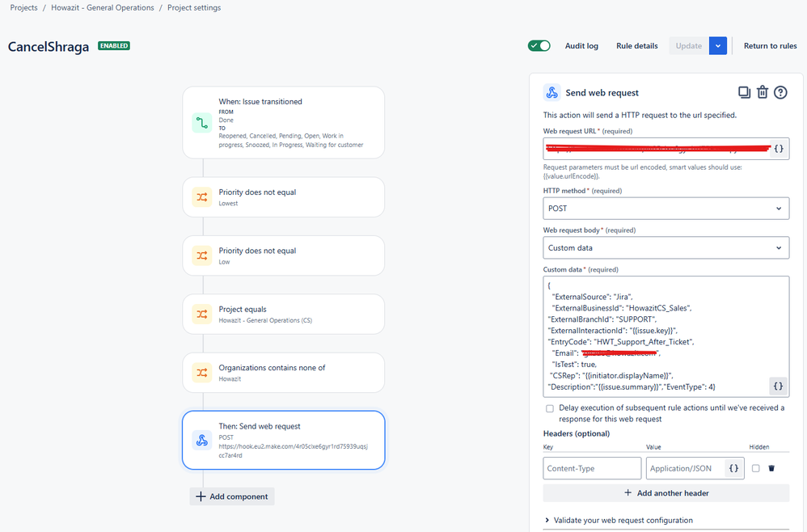Duplicate the Send web request component
This screenshot has height=532, width=807.
(x=744, y=93)
